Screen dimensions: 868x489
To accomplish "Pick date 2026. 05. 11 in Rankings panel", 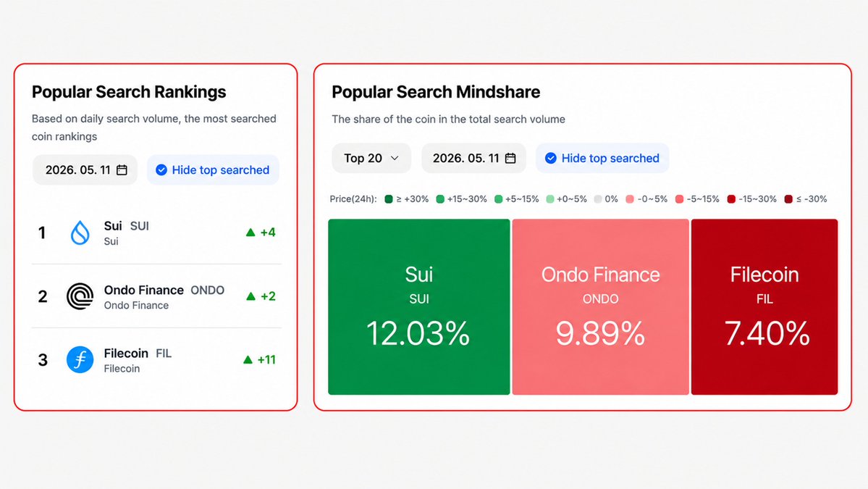I will [85, 170].
